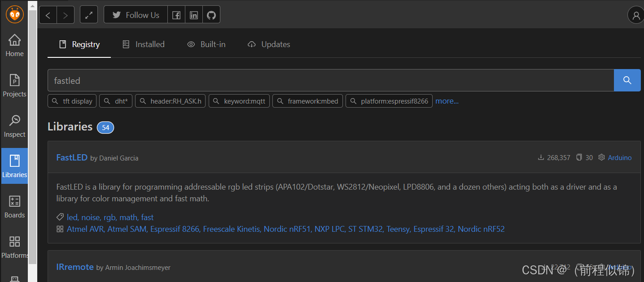Click the 'noise' tag link
Screen dimensions: 644x282
[91, 217]
